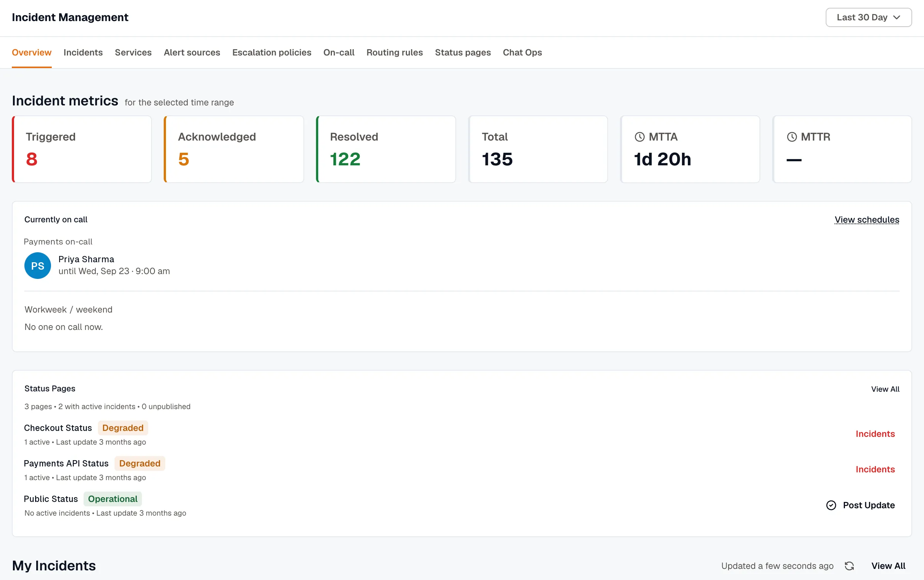Click the Total incidents card showing 135
The width and height of the screenshot is (924, 580).
click(538, 149)
